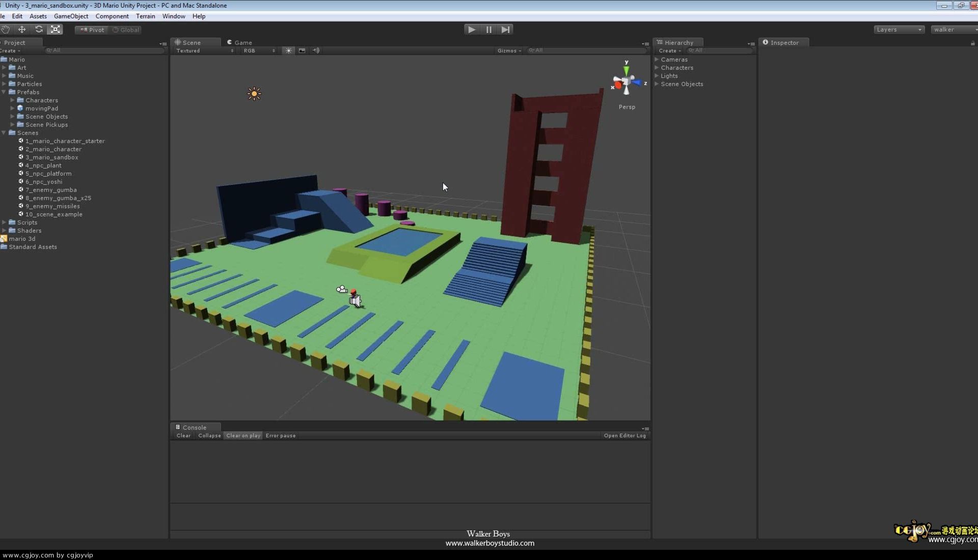
Task: Enable Error pause in Console
Action: point(280,436)
